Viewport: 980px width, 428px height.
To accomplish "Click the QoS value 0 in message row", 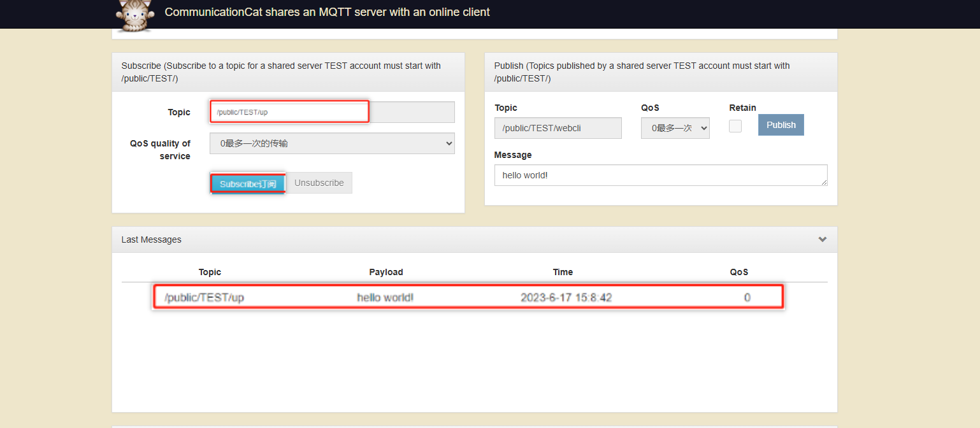I will (x=747, y=297).
